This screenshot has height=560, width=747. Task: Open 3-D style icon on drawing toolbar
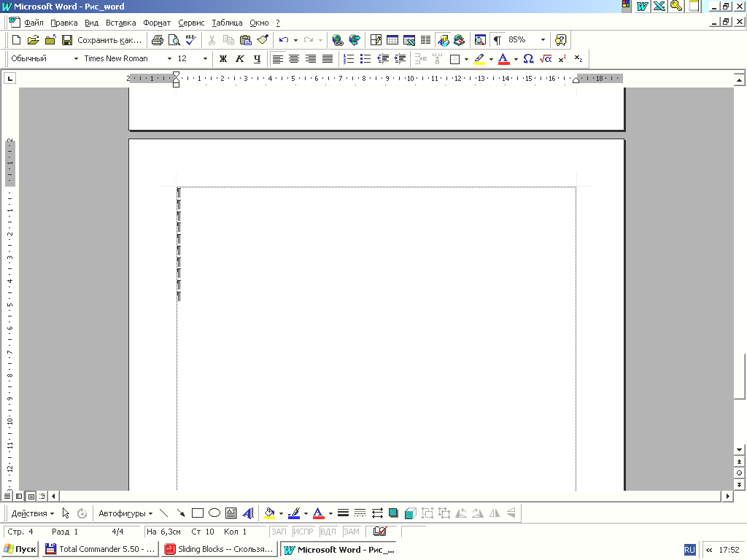[x=410, y=513]
